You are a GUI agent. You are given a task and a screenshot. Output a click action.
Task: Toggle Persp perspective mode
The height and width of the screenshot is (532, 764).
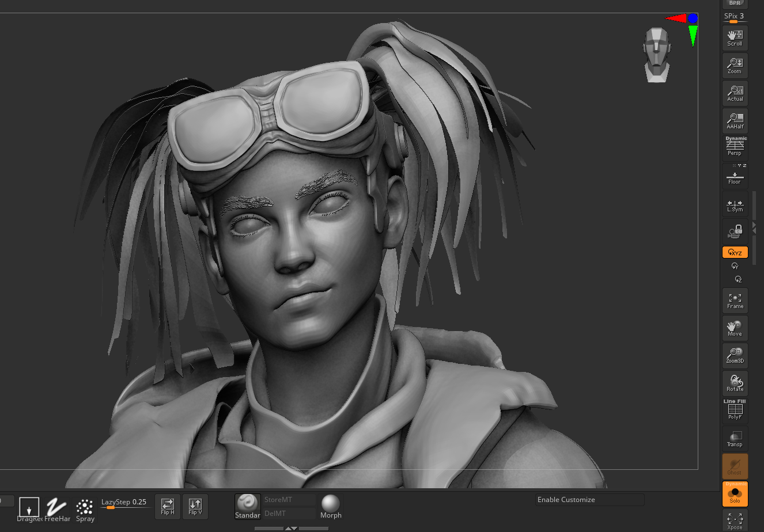[x=735, y=147]
